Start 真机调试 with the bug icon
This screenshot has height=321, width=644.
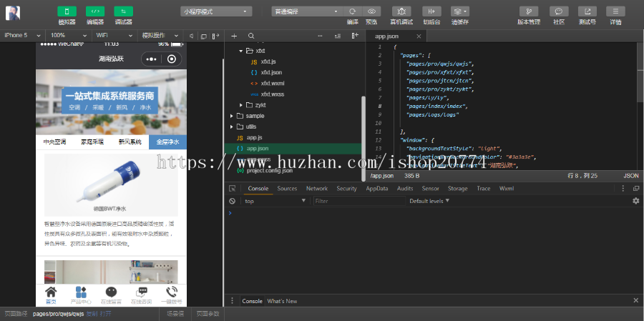(x=401, y=11)
